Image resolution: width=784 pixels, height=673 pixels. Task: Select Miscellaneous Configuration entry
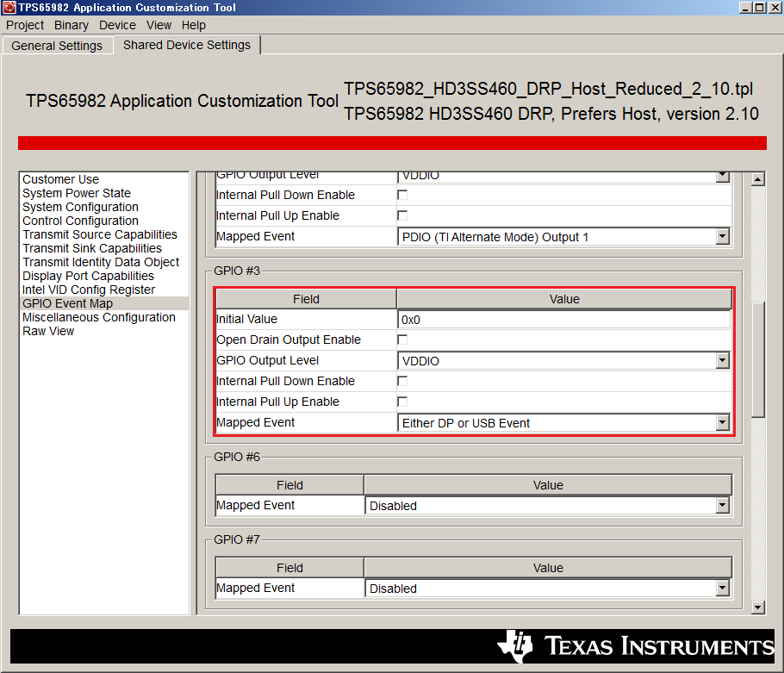(98, 317)
